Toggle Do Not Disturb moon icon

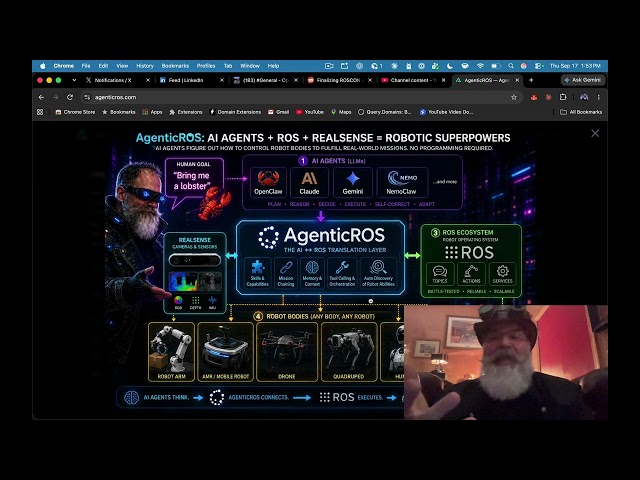pyautogui.click(x=449, y=66)
